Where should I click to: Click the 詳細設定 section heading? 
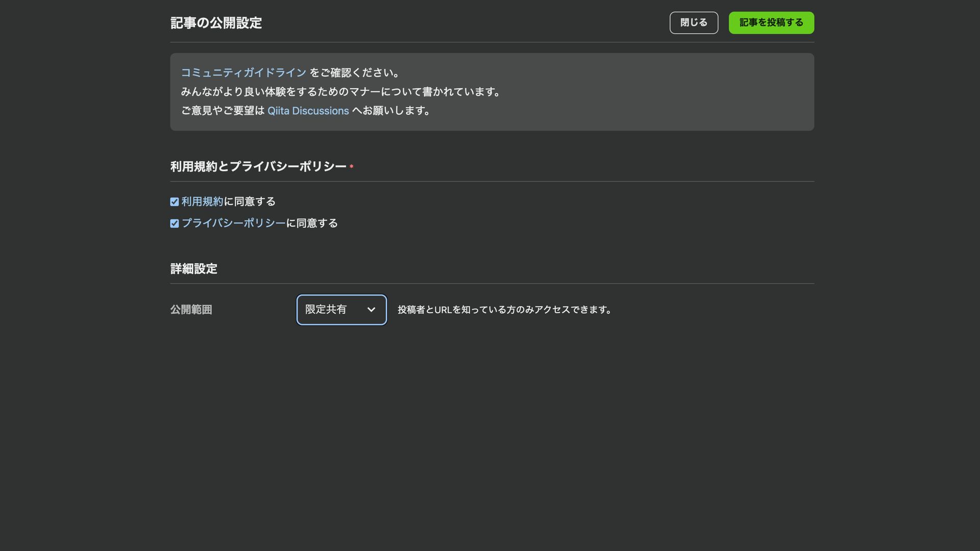(193, 269)
